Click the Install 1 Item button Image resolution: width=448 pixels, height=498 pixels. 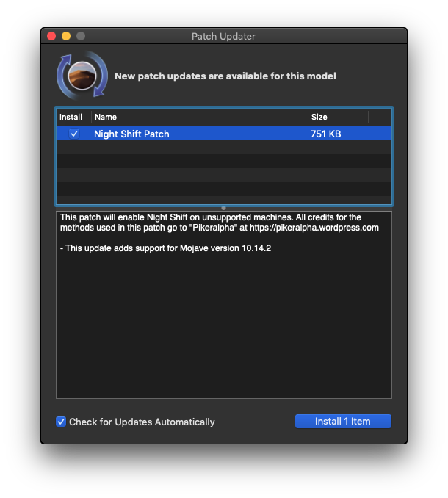click(x=343, y=422)
